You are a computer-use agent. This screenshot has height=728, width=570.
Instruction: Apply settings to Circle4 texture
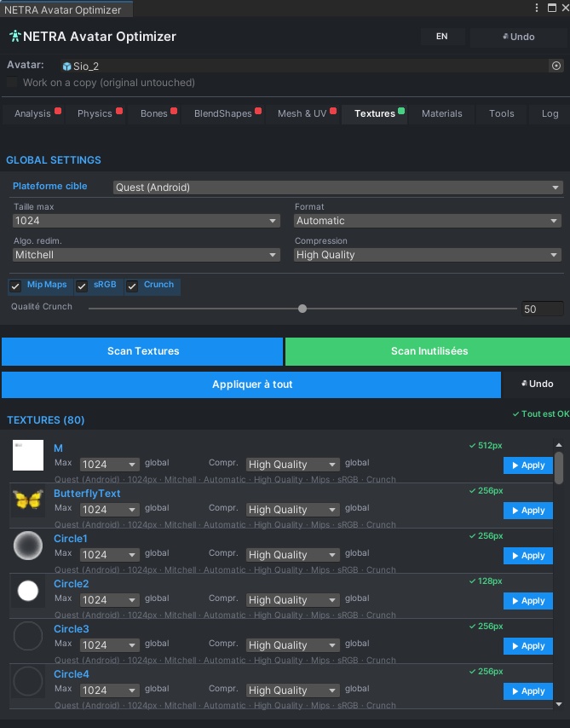528,691
